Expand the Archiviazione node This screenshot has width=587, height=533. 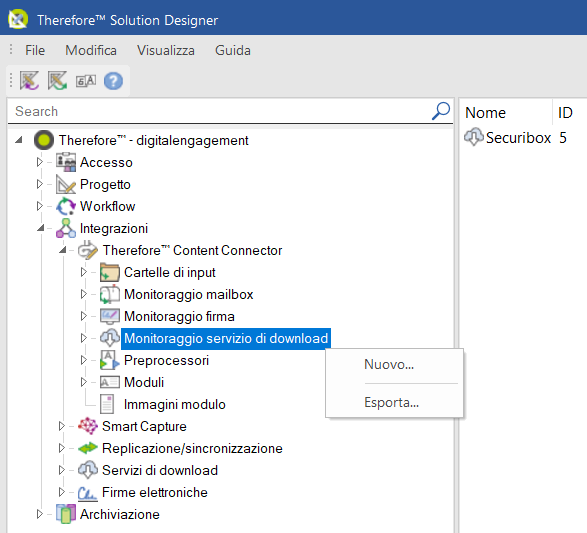click(40, 514)
